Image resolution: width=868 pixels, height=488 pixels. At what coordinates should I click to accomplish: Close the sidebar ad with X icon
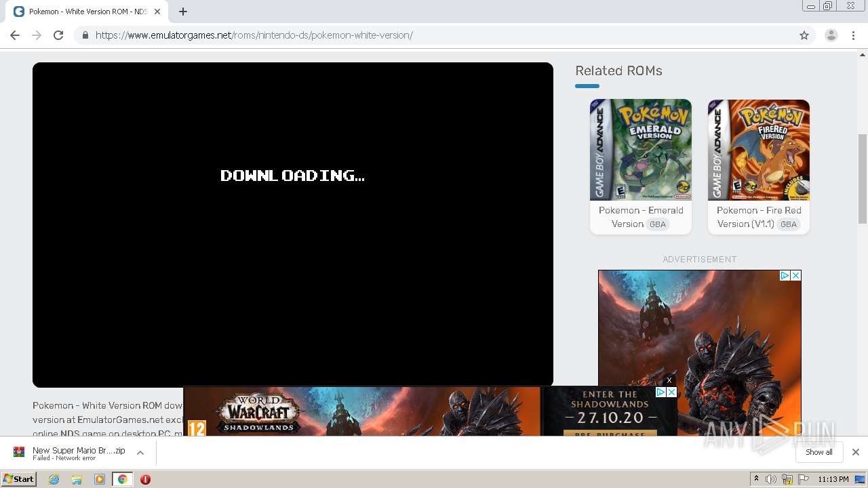796,275
